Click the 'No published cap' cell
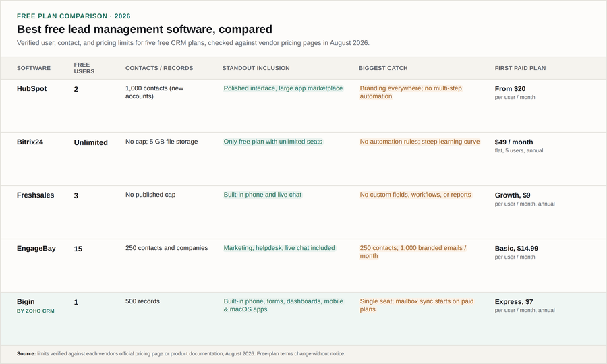 pos(150,195)
